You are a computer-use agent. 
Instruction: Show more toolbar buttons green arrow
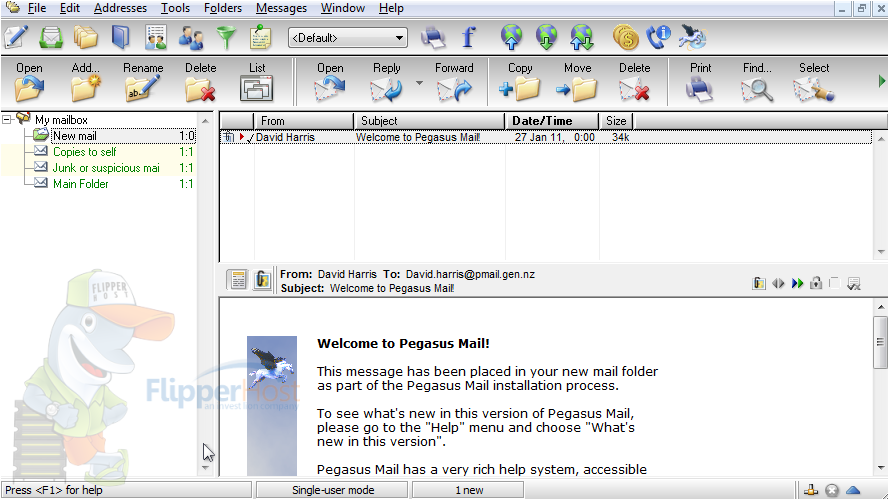pyautogui.click(x=882, y=81)
